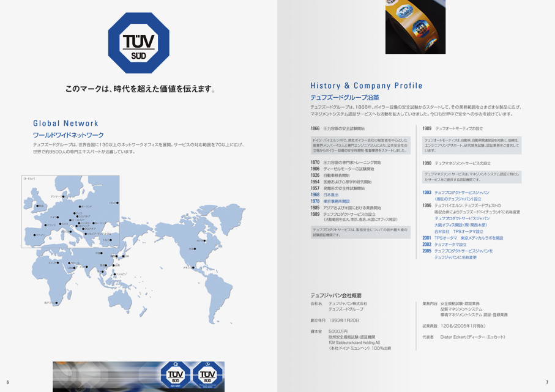Viewport: 555px width, 392px height.
Task: Click the 'テュフジャパン会社概要' heading
Action: (x=336, y=295)
